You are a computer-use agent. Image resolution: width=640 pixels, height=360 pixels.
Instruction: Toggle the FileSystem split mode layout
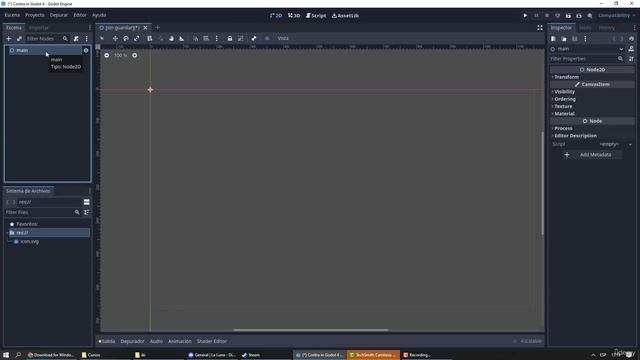coord(87,202)
